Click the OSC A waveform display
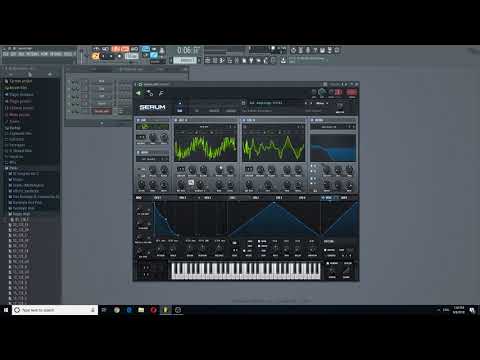The width and height of the screenshot is (480, 360). click(x=205, y=147)
